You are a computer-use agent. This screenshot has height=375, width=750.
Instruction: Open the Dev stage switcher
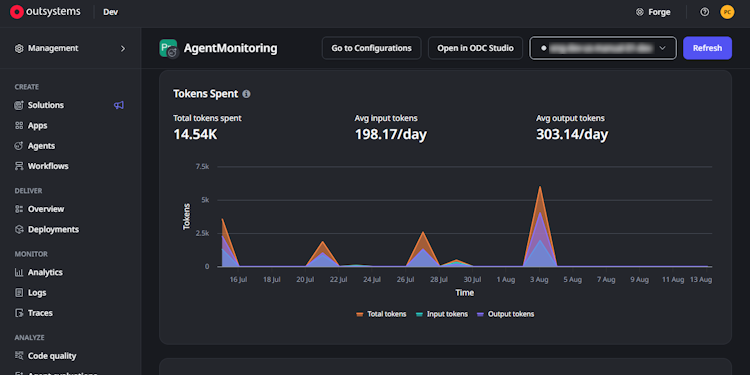(x=110, y=12)
